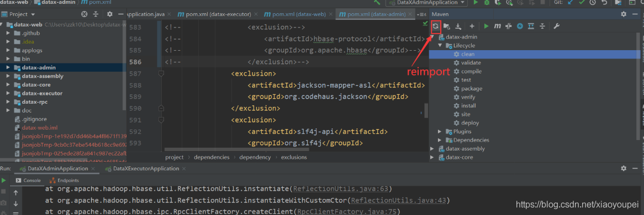644x215 pixels.
Task: Run the Maven build with the green play icon
Action: click(486, 26)
